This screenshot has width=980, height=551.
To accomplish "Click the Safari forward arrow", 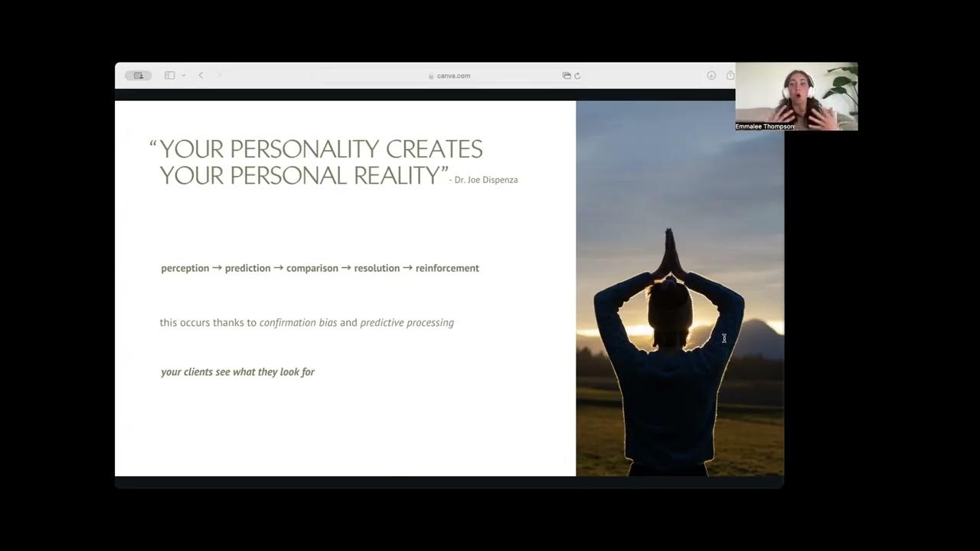I will pos(219,76).
